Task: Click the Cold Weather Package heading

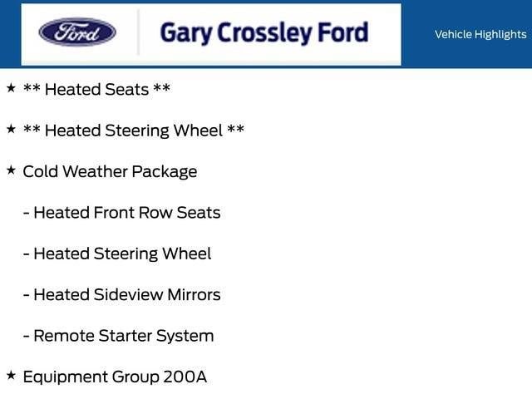Action: click(110, 172)
